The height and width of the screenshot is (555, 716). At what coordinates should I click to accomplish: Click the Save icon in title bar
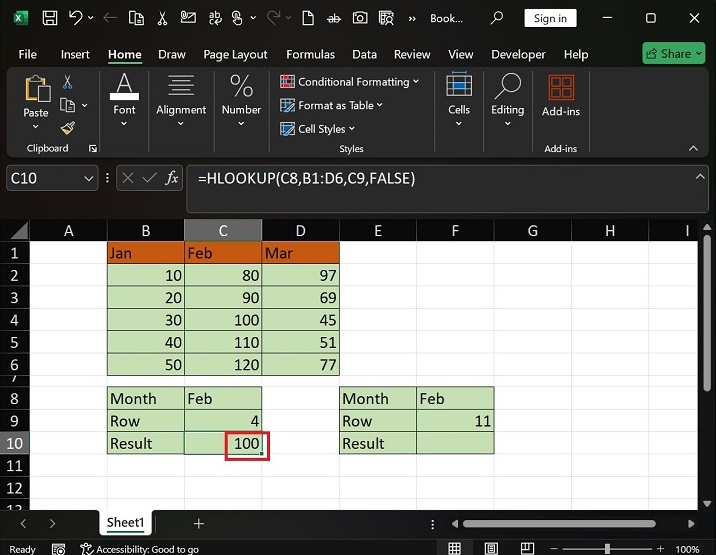click(49, 18)
